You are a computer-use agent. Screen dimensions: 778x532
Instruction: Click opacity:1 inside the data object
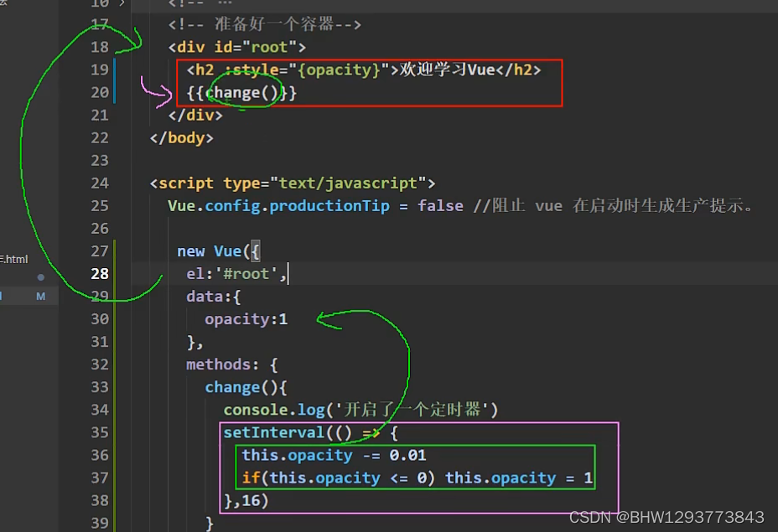point(246,319)
